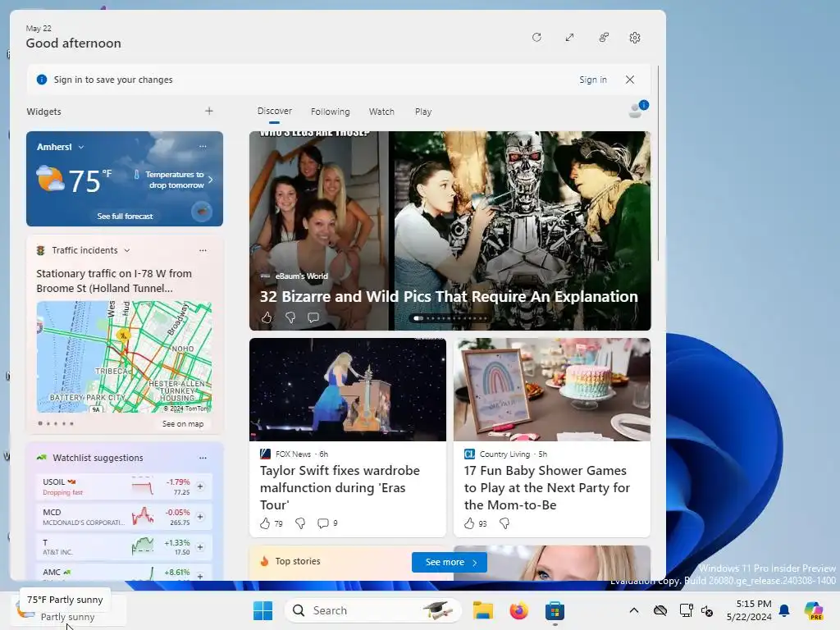Screen dimensions: 840x630
Task: Open Microsoft Store from taskbar
Action: (555, 610)
